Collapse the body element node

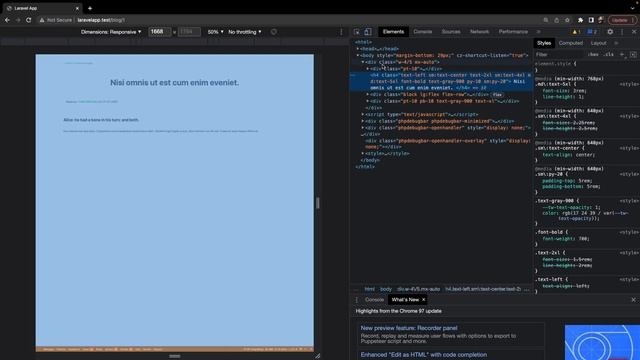coord(358,55)
